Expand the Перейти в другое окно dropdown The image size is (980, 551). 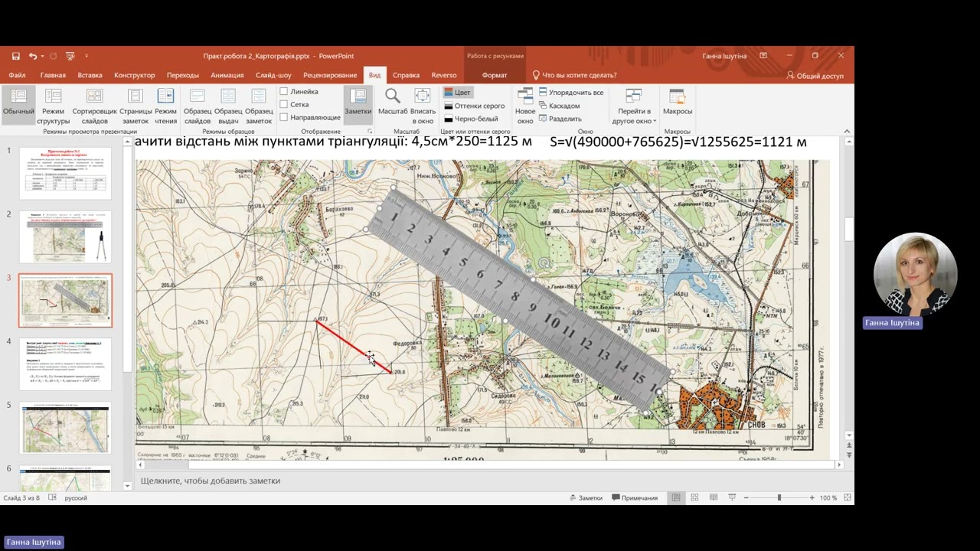[634, 106]
